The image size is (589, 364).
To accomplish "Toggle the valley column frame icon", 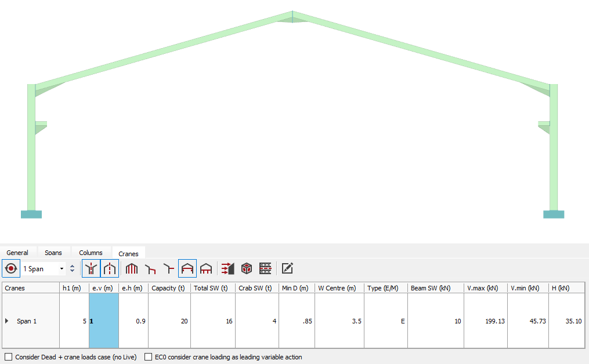I will pos(91,269).
